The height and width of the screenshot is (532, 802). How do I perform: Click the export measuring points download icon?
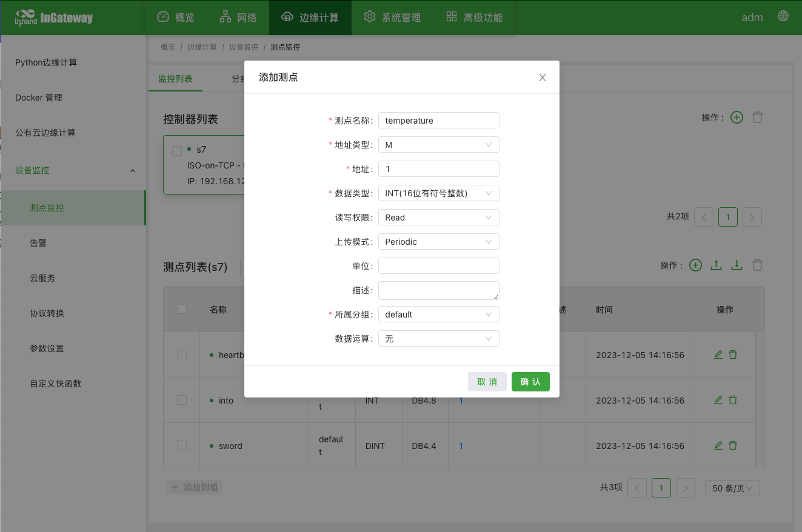(737, 265)
